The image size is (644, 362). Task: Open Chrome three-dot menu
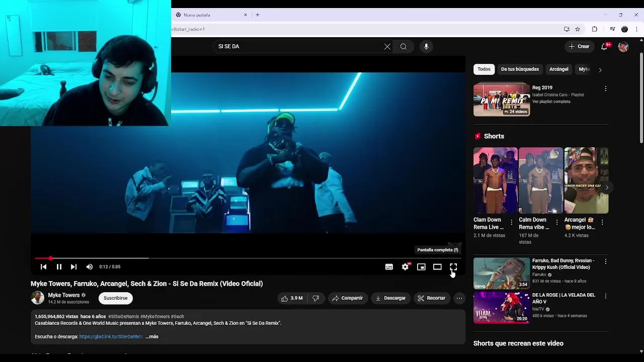pos(637,29)
